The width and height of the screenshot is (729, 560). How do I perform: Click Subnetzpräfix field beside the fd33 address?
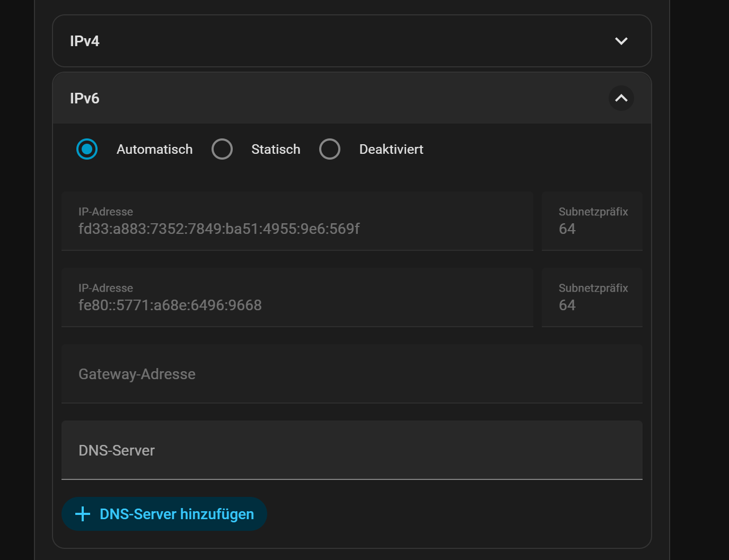point(592,221)
